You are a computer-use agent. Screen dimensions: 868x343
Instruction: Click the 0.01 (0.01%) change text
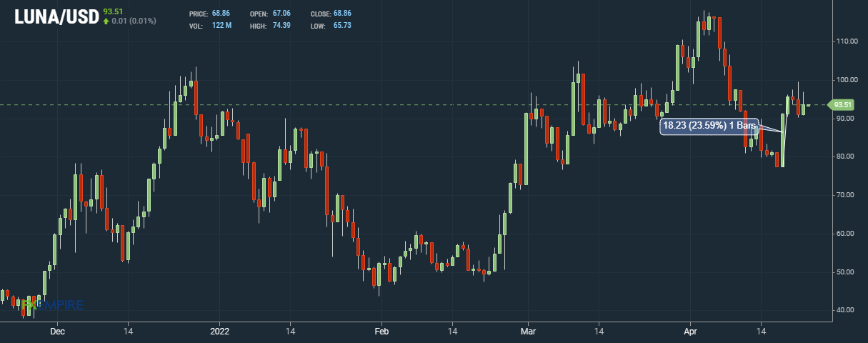tap(134, 21)
